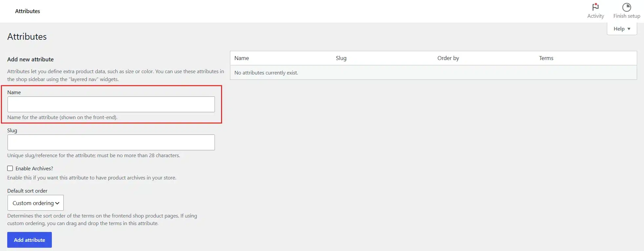Click the Add attribute button

click(x=30, y=240)
